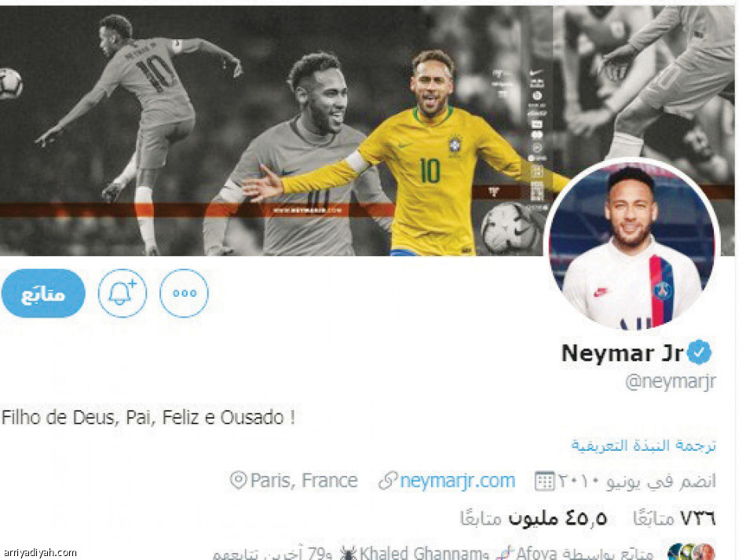The width and height of the screenshot is (746, 560).
Task: Open the three-dots more options menu
Action: [184, 293]
